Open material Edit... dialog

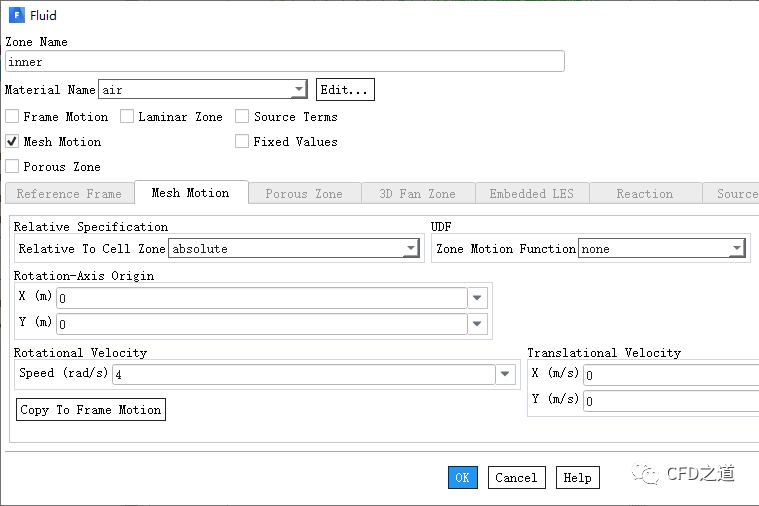coord(345,90)
